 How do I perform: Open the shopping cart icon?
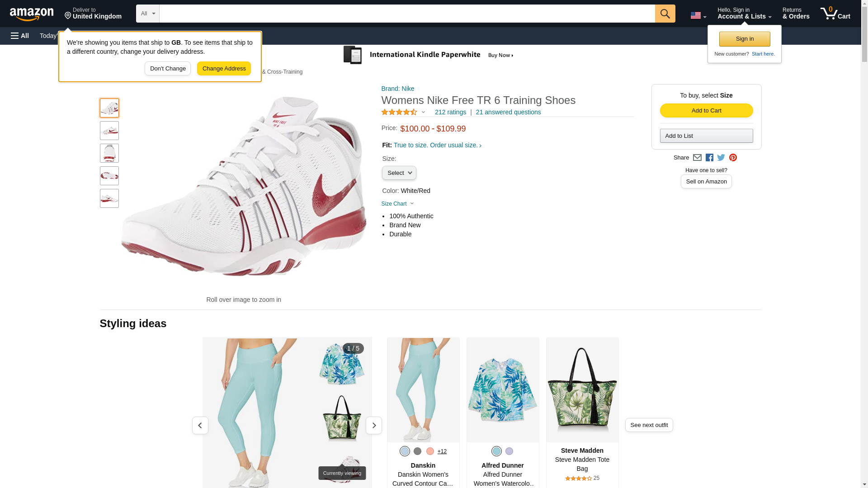835,14
